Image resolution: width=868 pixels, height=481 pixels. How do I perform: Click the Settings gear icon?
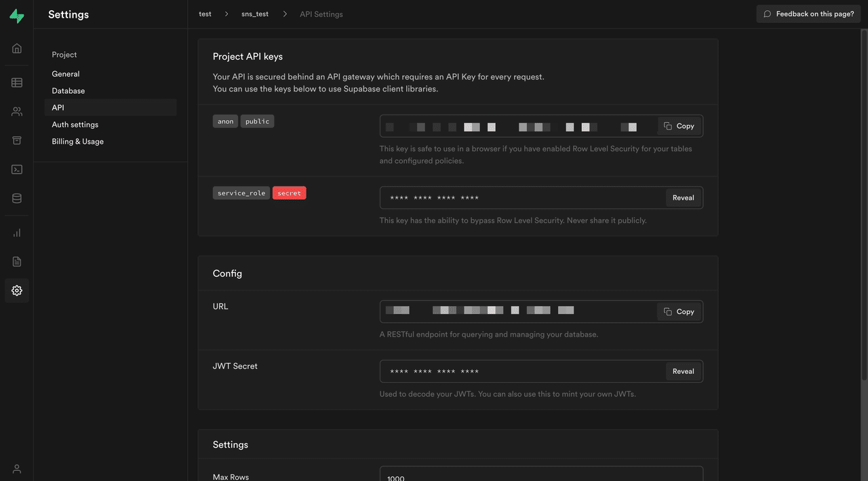17,290
